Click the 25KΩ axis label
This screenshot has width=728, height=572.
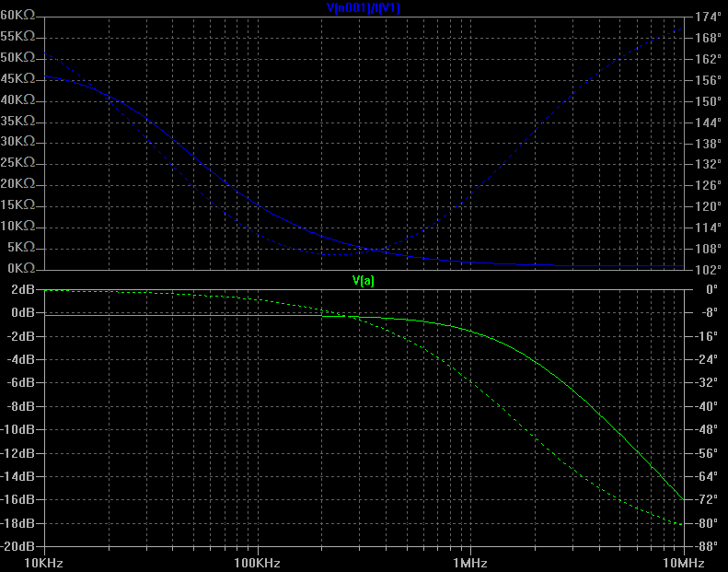[17, 162]
